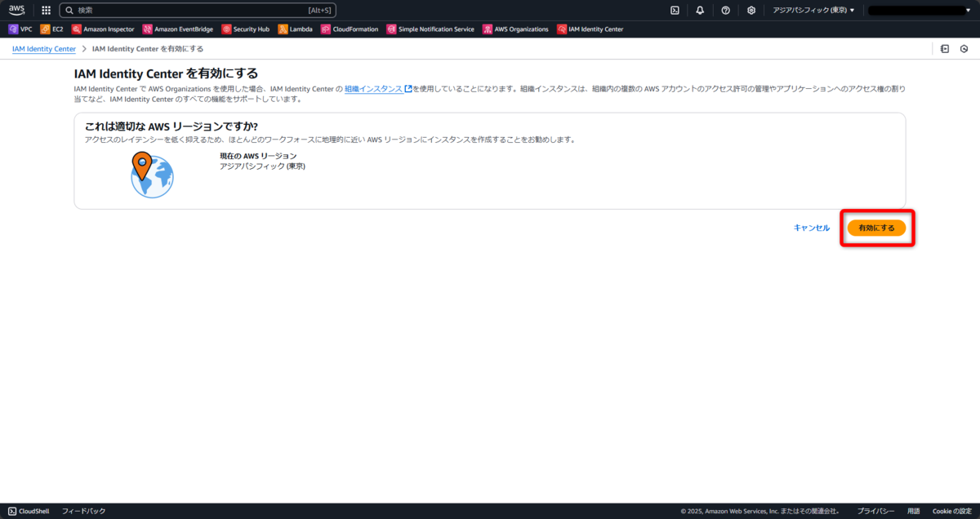Screen dimensions: 980x519
Task: Open the CloudShell icon in top bar
Action: coord(675,11)
